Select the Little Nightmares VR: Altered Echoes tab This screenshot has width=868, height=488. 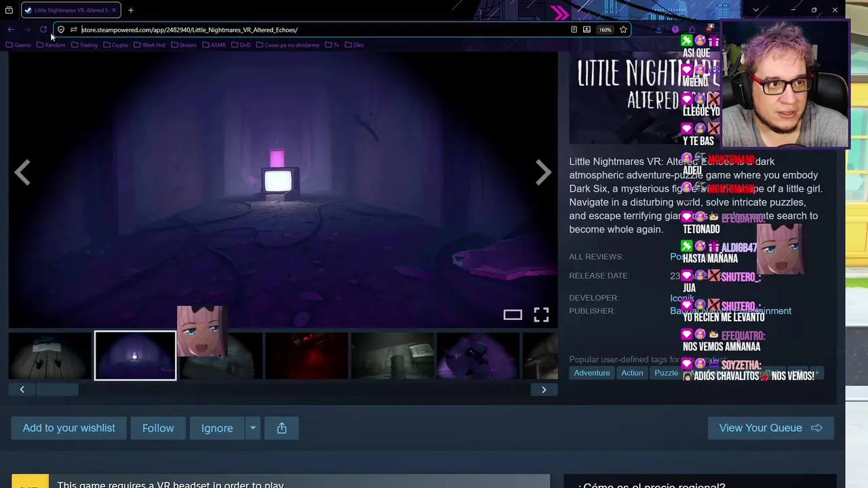coord(71,10)
